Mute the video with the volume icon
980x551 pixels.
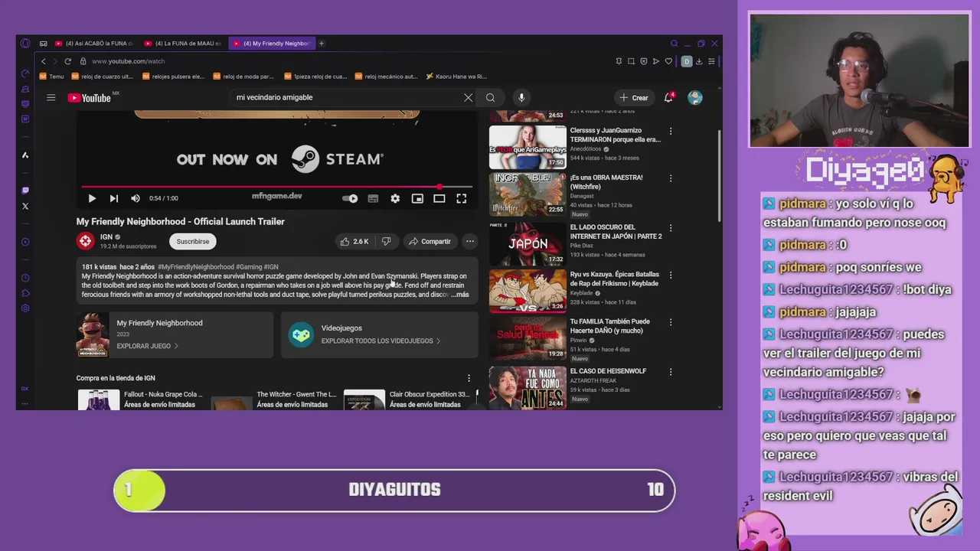pyautogui.click(x=136, y=198)
